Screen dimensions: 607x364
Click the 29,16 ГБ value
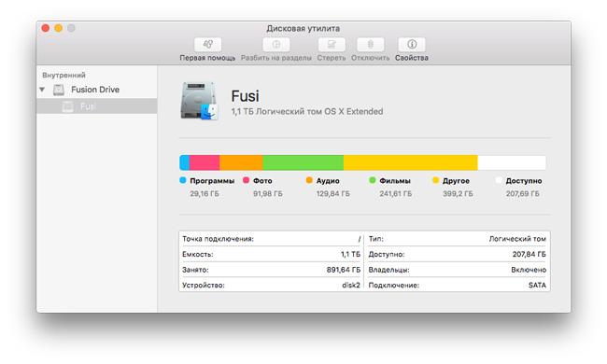point(205,194)
